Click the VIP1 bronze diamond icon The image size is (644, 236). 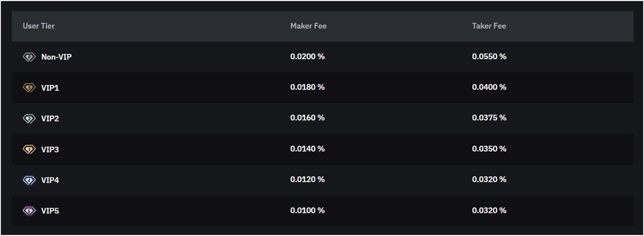click(29, 88)
